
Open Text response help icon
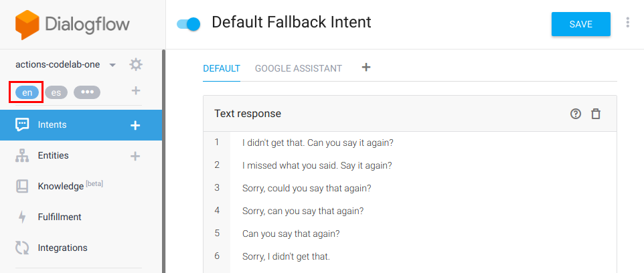(x=576, y=114)
